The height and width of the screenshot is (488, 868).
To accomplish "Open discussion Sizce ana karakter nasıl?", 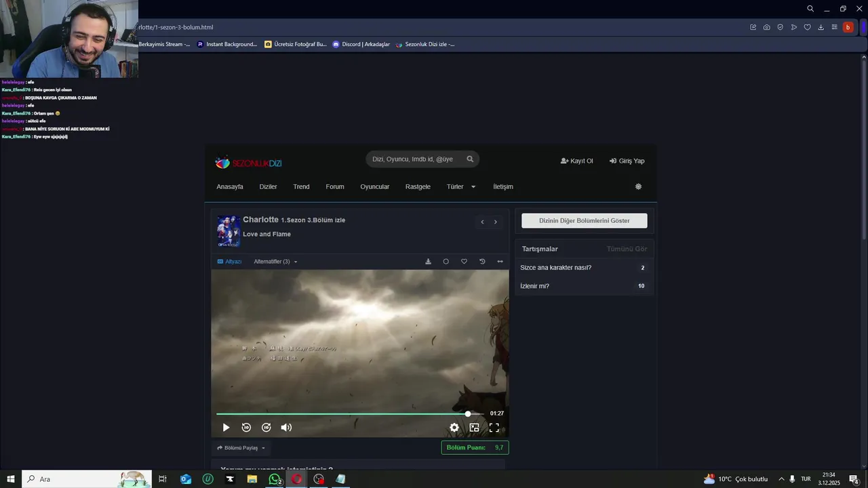I will coord(556,268).
